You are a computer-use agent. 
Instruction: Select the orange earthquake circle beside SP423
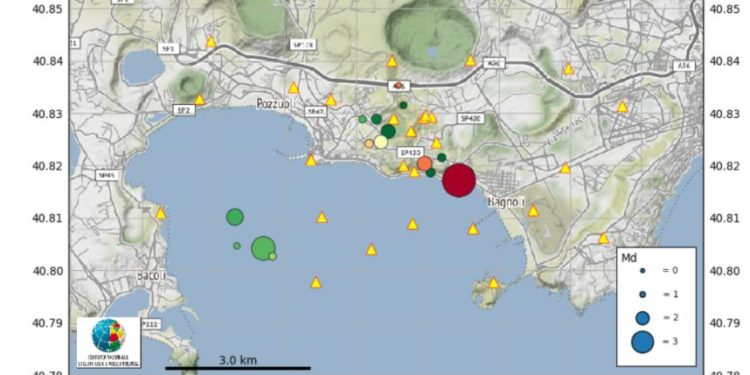424,164
